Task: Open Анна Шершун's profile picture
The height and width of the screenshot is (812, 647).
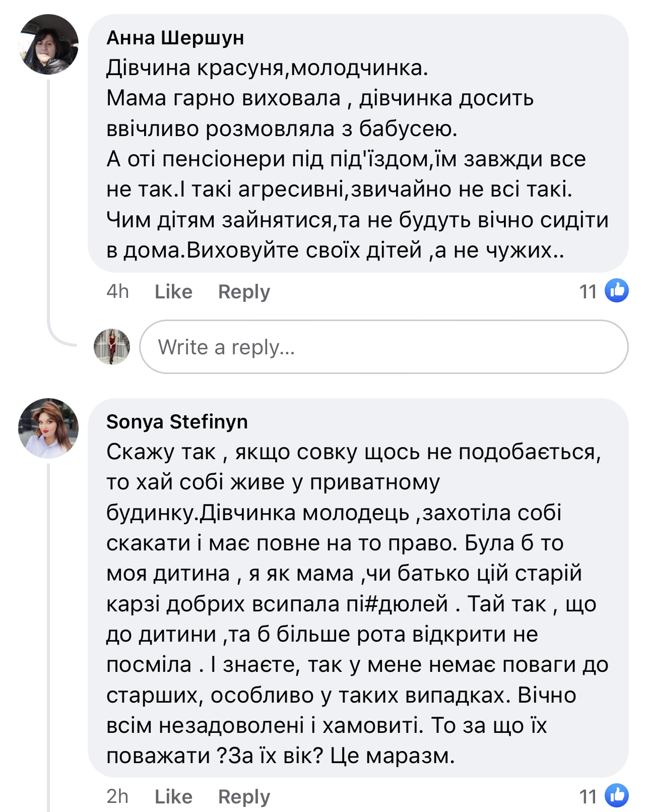Action: click(x=48, y=44)
